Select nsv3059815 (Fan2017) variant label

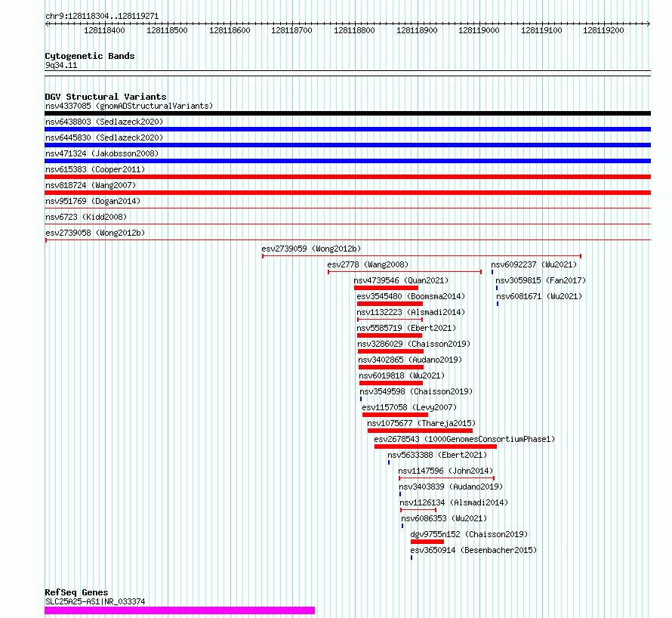click(x=541, y=280)
